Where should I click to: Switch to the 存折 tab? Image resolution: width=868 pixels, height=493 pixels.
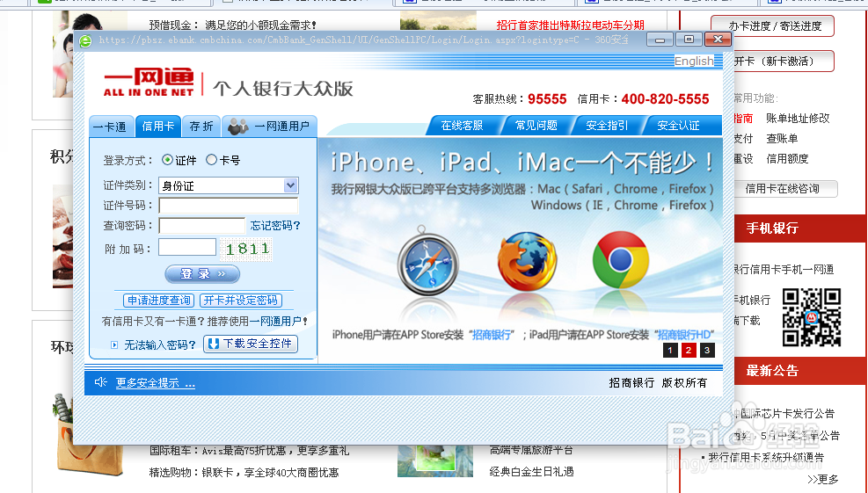[x=201, y=127]
